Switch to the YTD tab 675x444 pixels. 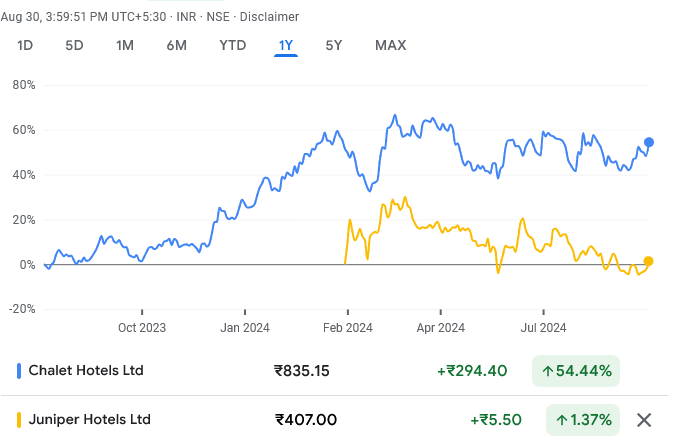pos(232,45)
